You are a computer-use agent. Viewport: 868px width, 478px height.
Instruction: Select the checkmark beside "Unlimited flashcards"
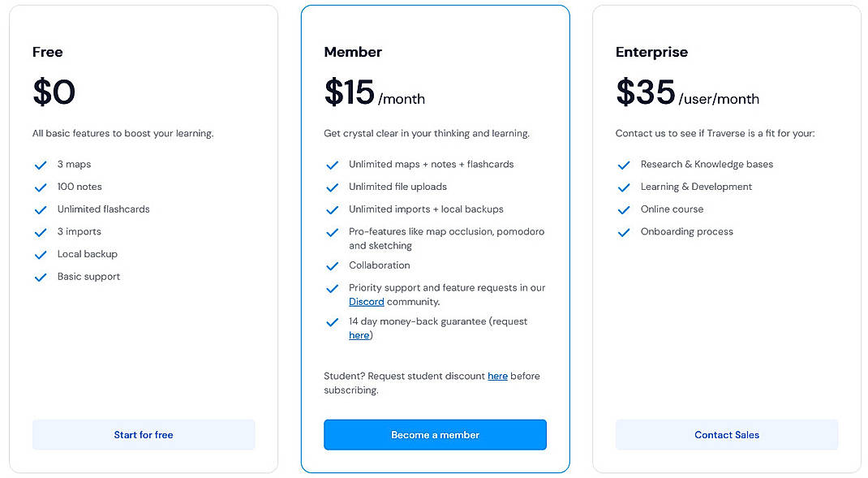(x=41, y=209)
